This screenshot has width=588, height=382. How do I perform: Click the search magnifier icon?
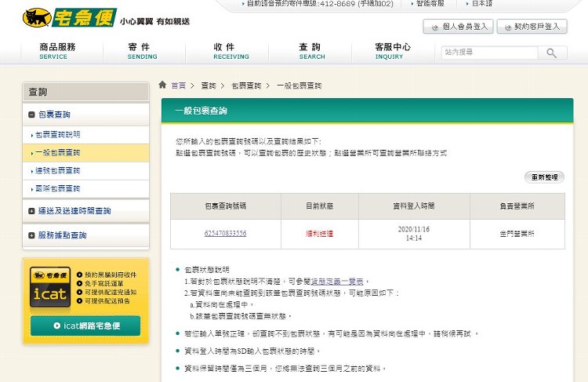pos(552,53)
